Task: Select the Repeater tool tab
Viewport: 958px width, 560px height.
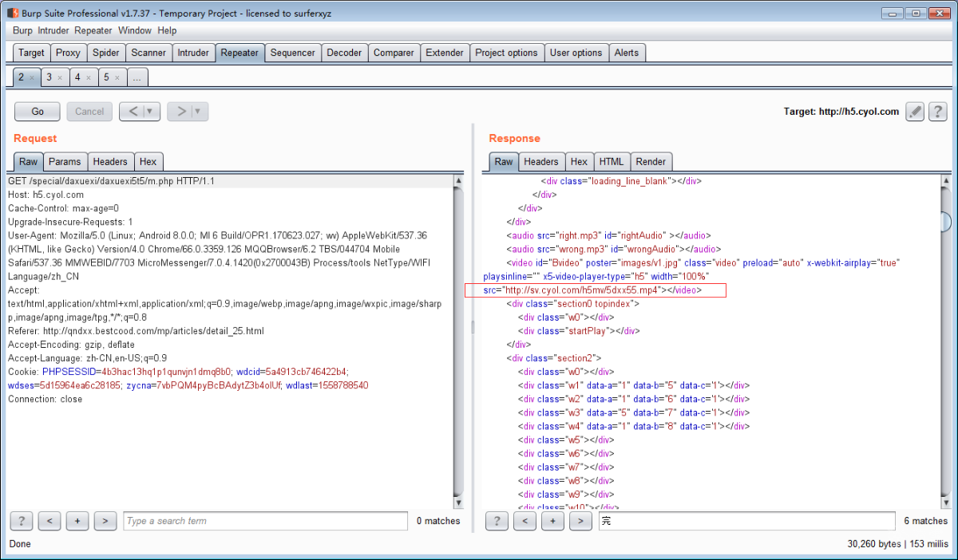Action: coord(239,53)
